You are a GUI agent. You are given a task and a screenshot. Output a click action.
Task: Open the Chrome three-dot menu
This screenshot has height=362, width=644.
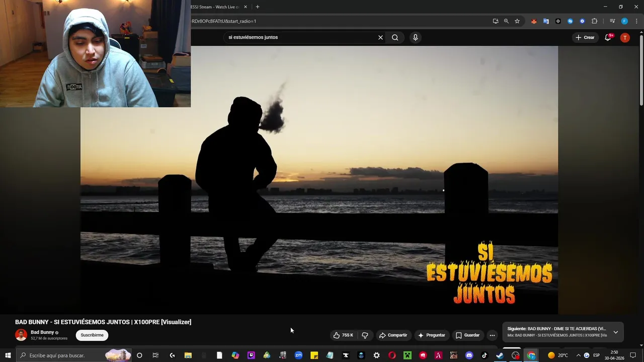point(636,21)
